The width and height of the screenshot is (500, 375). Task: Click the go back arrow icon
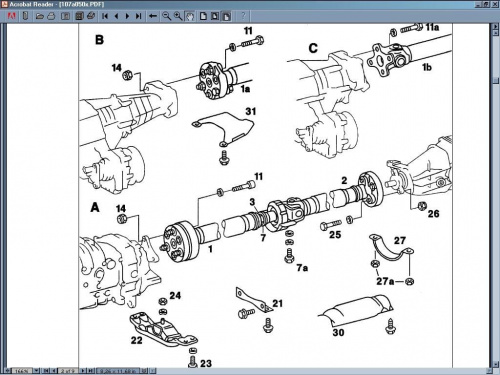tap(153, 16)
